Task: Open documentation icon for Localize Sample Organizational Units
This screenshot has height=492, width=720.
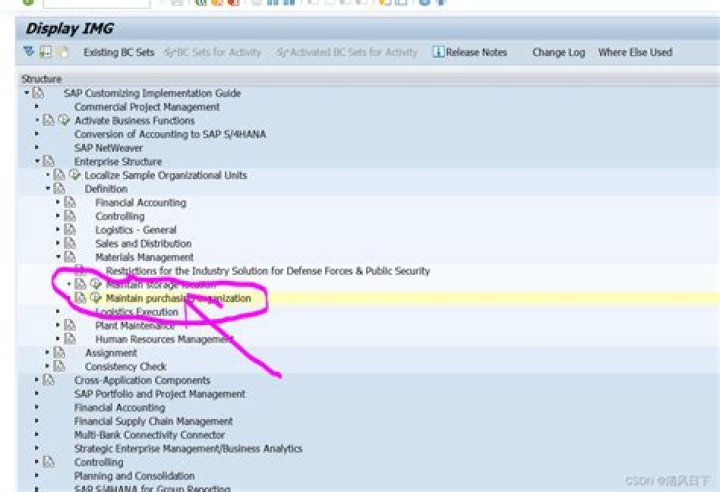Action: point(59,175)
